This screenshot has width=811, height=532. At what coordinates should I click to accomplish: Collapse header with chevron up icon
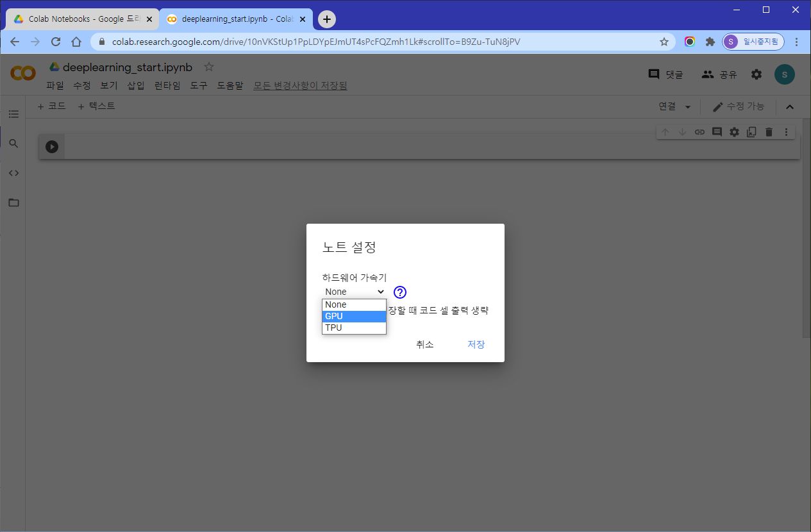tap(790, 107)
